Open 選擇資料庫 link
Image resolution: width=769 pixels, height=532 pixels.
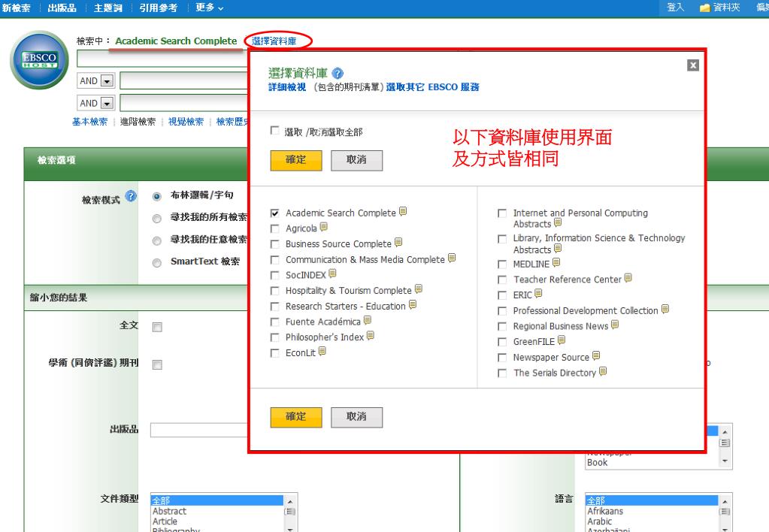coord(274,41)
